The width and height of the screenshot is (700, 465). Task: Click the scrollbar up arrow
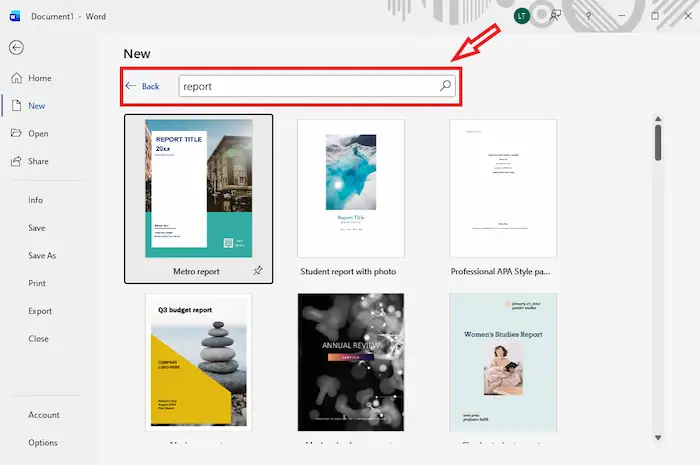pyautogui.click(x=658, y=119)
